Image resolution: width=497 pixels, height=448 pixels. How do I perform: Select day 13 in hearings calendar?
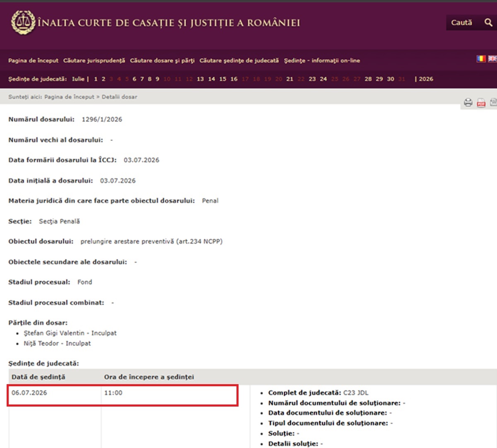click(200, 79)
